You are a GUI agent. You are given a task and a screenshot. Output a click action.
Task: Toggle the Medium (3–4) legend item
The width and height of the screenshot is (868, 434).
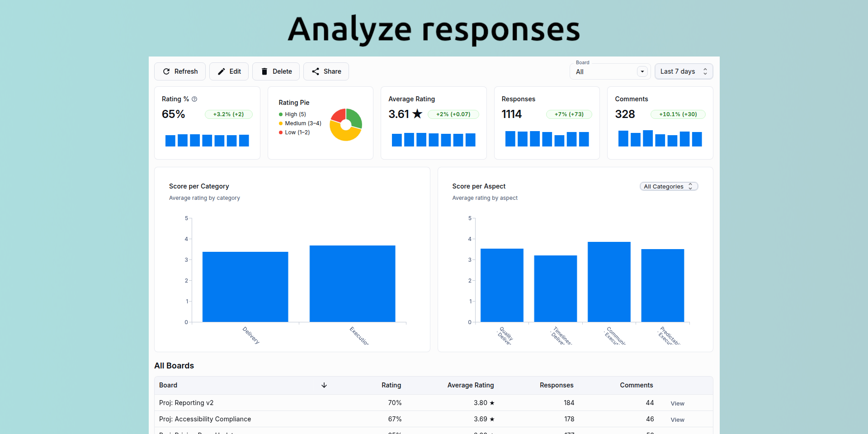pyautogui.click(x=300, y=123)
